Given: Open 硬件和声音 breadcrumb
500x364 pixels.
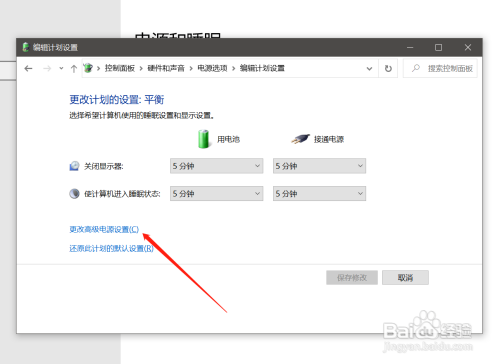Looking at the screenshot, I should 166,68.
